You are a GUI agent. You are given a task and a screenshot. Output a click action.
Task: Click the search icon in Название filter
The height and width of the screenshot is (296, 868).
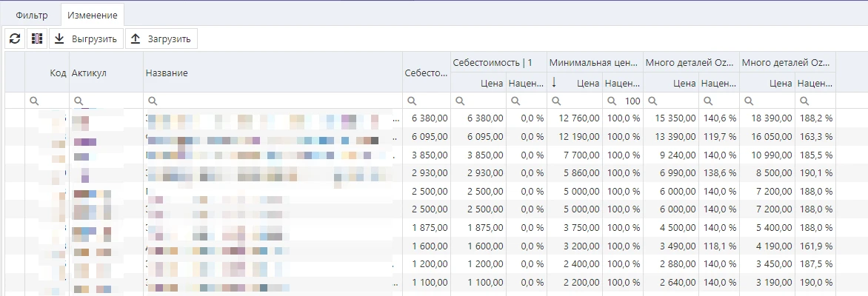153,101
